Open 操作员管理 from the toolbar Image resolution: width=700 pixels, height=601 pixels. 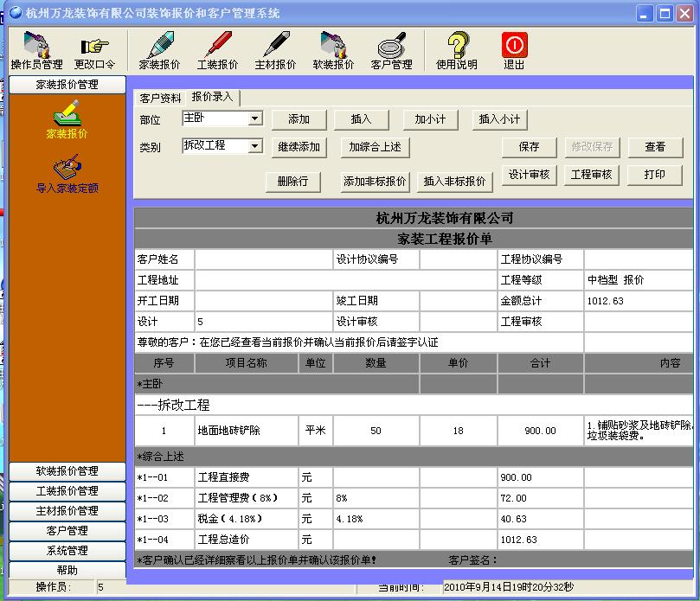click(36, 51)
